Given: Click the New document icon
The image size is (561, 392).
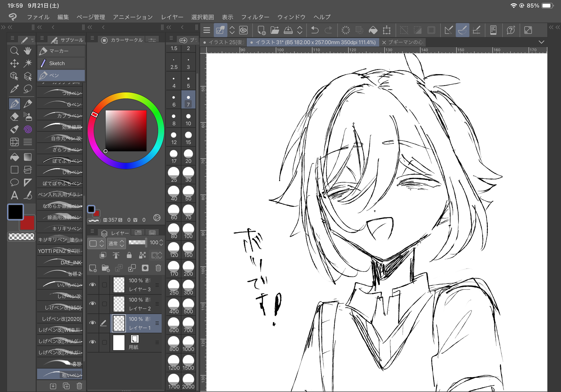Looking at the screenshot, I should (x=261, y=30).
